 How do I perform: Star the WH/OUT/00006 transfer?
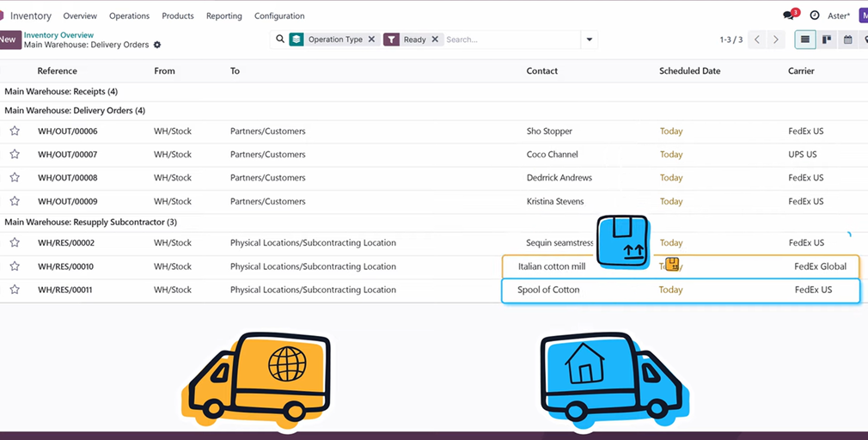[15, 131]
